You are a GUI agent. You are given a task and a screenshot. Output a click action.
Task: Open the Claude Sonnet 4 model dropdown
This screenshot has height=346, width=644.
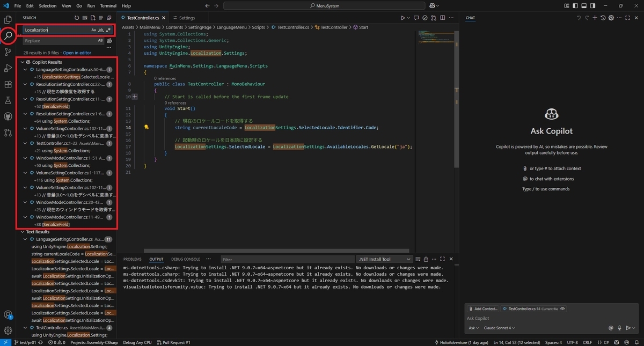(x=499, y=328)
